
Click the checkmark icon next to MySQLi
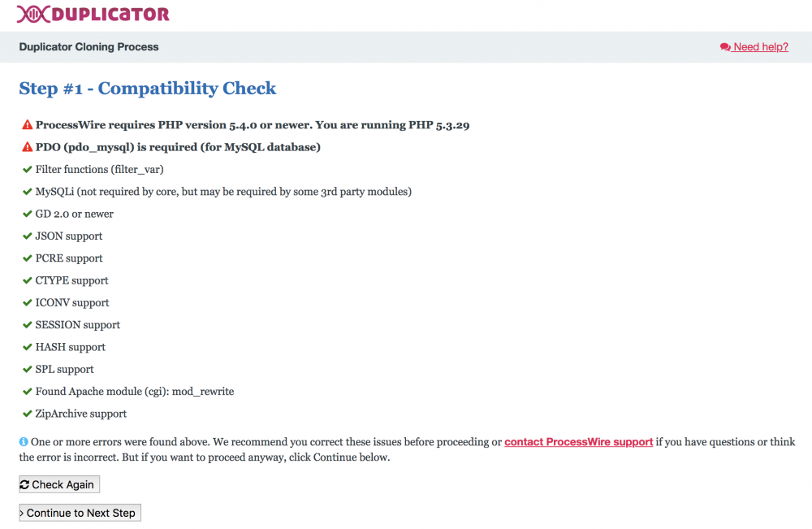(x=27, y=192)
